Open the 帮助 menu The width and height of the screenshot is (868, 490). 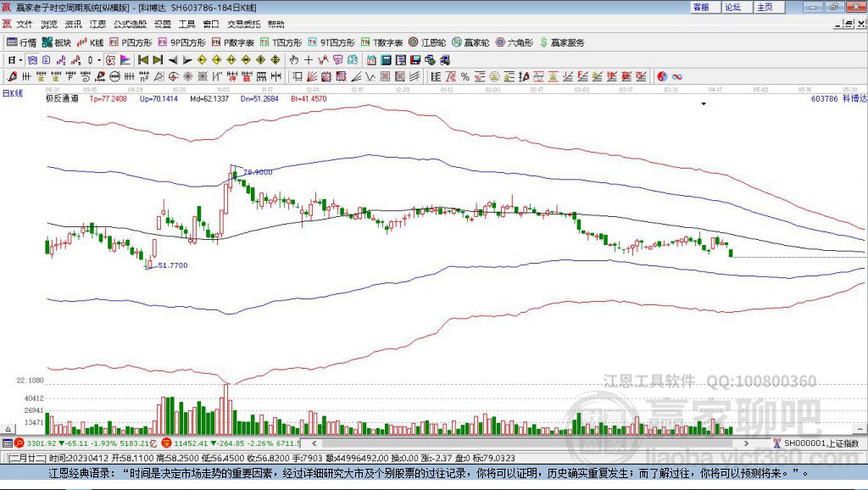coord(275,24)
